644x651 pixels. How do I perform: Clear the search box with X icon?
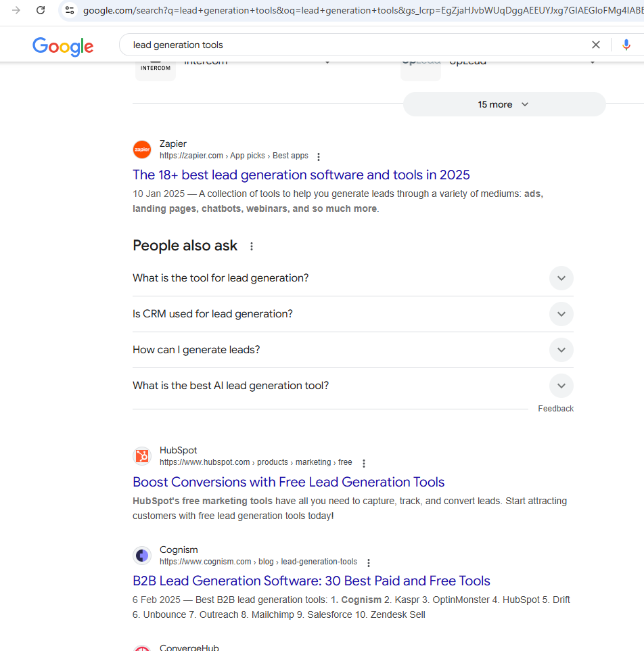[x=596, y=45]
